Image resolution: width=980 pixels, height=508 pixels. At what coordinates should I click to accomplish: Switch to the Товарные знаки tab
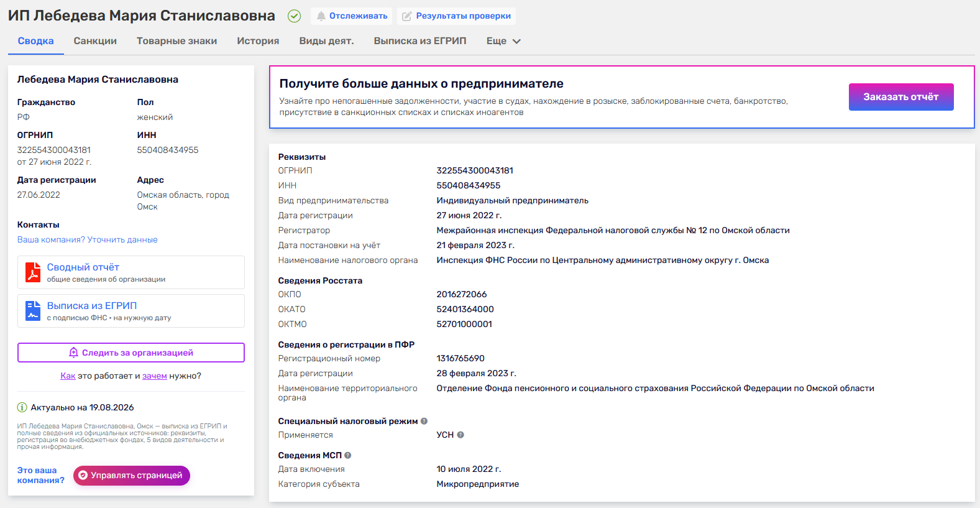(176, 41)
